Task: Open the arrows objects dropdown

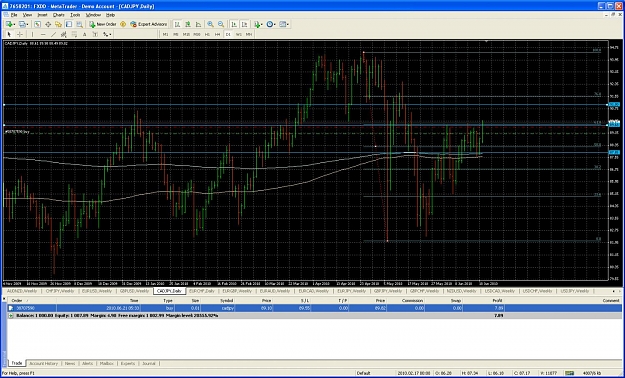Action: 107,34
